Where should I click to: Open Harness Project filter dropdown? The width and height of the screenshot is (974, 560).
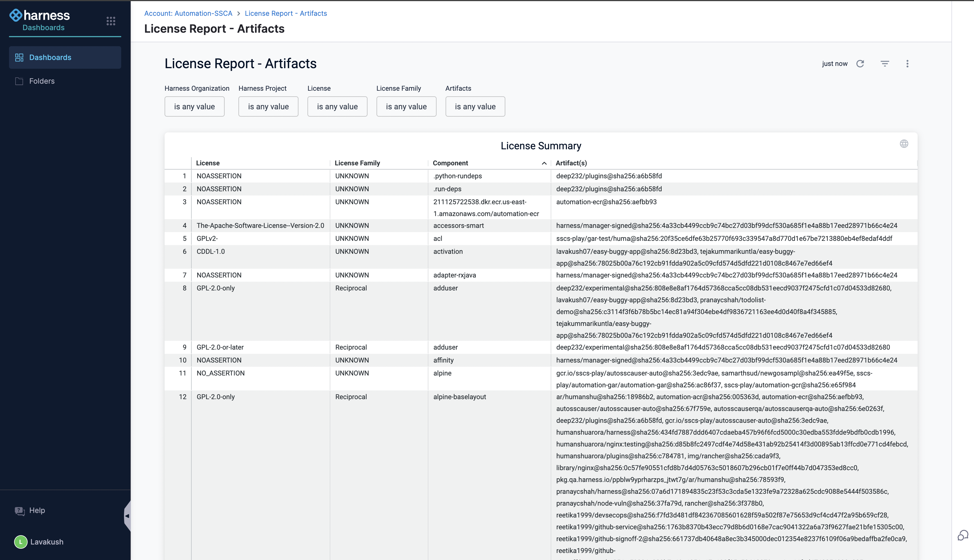pyautogui.click(x=268, y=106)
